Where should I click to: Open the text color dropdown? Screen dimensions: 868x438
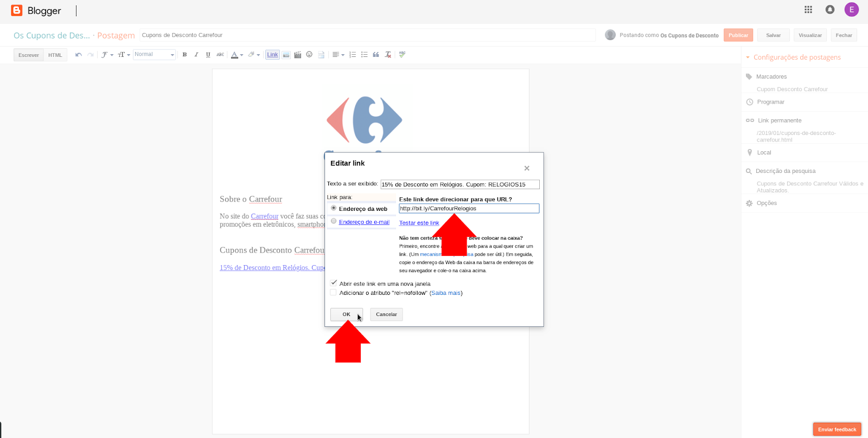pyautogui.click(x=237, y=55)
